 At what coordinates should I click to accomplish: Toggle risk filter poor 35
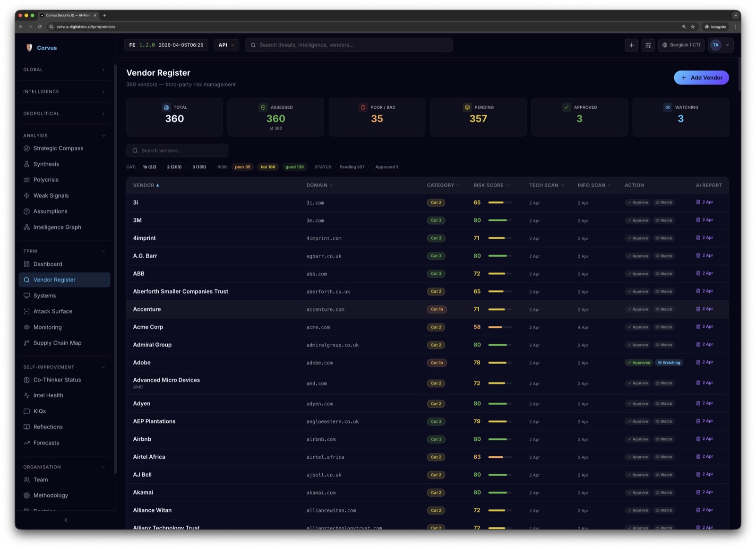tap(242, 167)
